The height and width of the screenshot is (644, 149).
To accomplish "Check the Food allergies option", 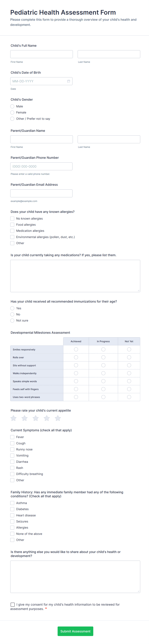I will point(12,225).
